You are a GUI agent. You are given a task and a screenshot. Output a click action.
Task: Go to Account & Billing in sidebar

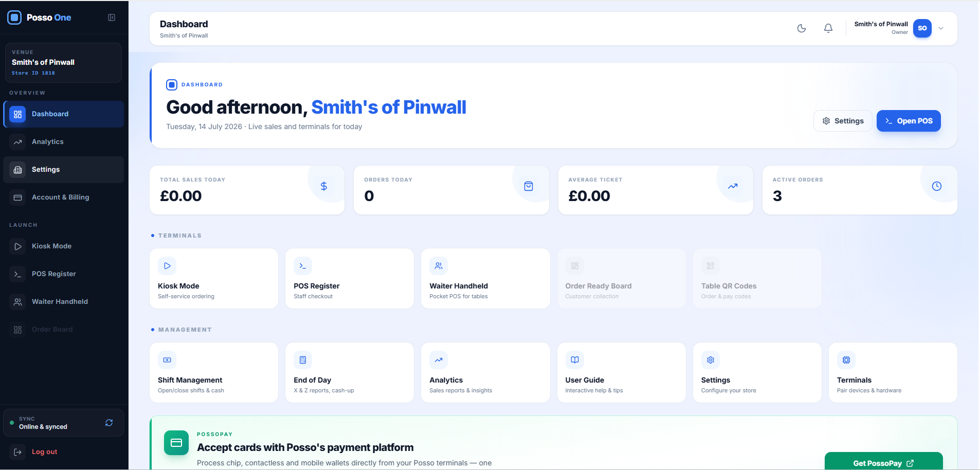pyautogui.click(x=64, y=197)
